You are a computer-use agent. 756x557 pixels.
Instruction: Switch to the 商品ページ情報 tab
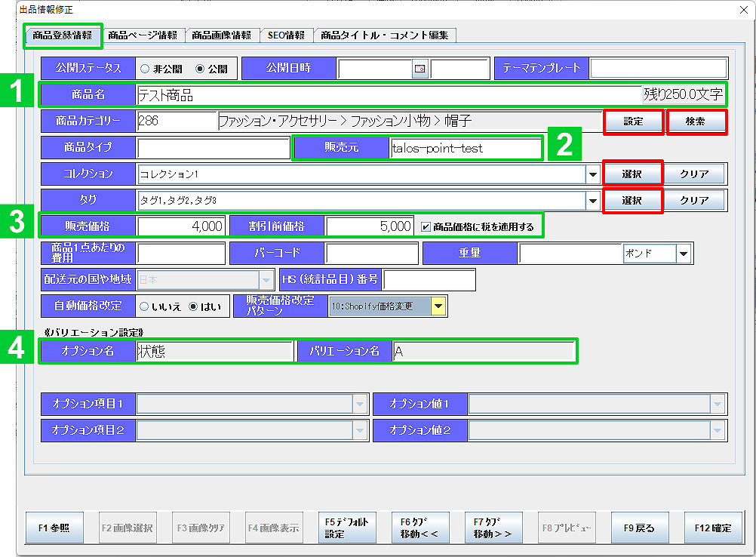tap(142, 35)
